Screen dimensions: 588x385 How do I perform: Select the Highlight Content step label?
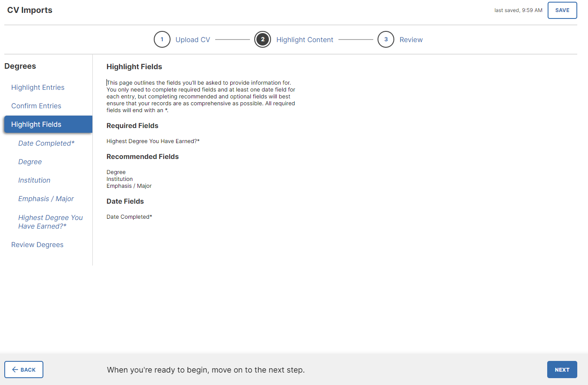305,39
